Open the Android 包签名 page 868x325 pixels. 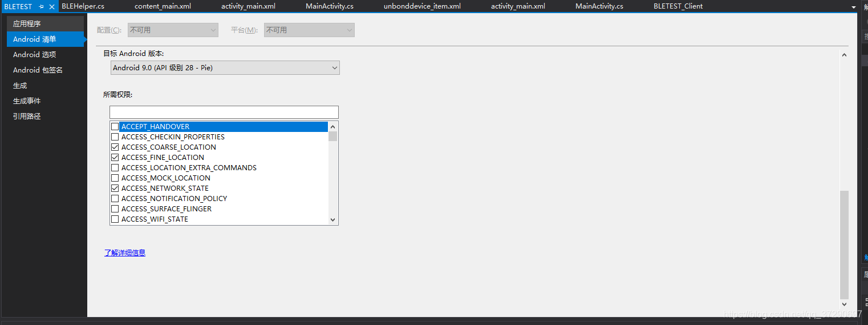[x=46, y=70]
